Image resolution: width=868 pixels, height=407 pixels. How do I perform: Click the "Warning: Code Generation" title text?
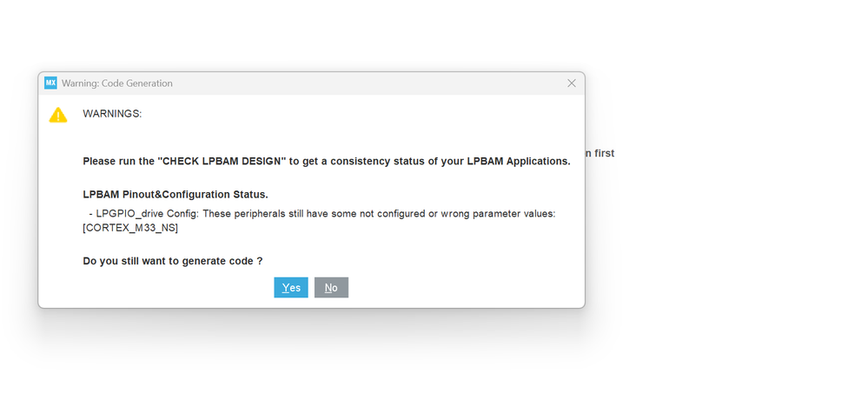click(117, 83)
